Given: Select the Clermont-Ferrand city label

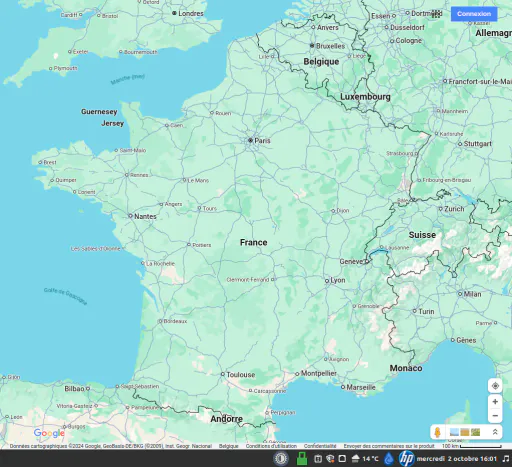Looking at the screenshot, I should [x=248, y=280].
